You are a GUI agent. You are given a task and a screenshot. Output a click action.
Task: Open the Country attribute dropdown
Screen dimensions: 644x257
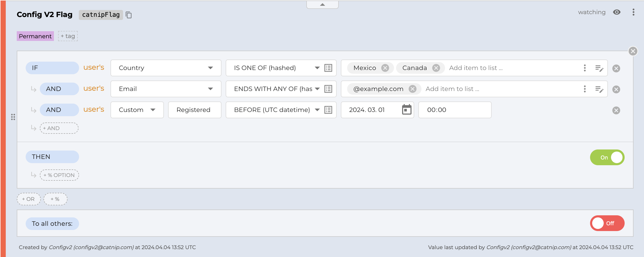click(x=166, y=68)
